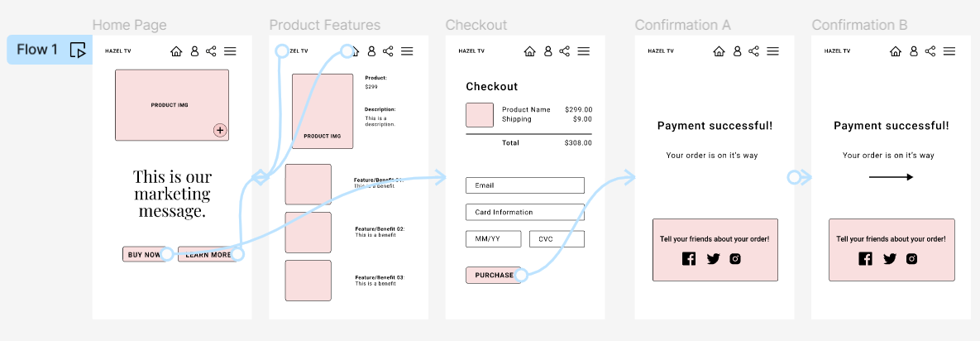
Task: Click the Email input field
Action: click(524, 185)
